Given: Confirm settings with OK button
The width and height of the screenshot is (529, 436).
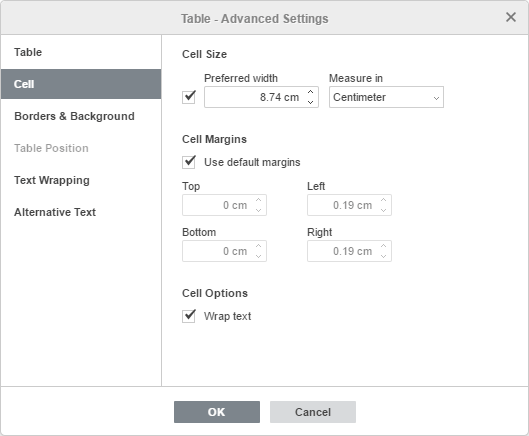Looking at the screenshot, I should coord(217,412).
